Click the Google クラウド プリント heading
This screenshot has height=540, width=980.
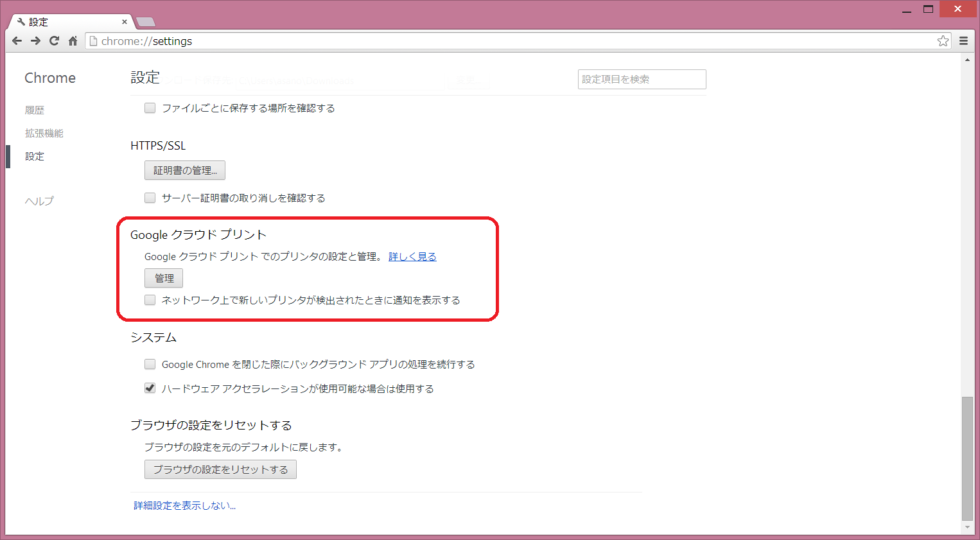pyautogui.click(x=198, y=235)
